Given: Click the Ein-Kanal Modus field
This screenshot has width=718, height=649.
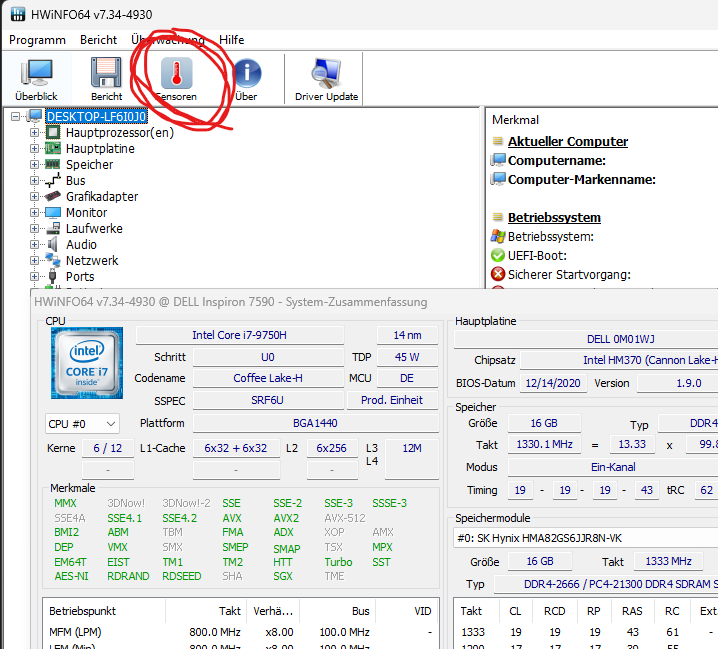Looking at the screenshot, I should 613,467.
